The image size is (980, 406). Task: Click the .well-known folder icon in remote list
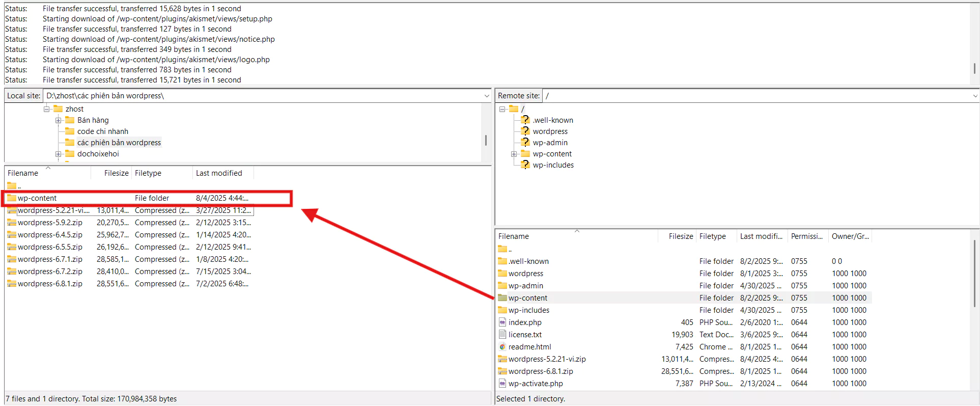[502, 261]
